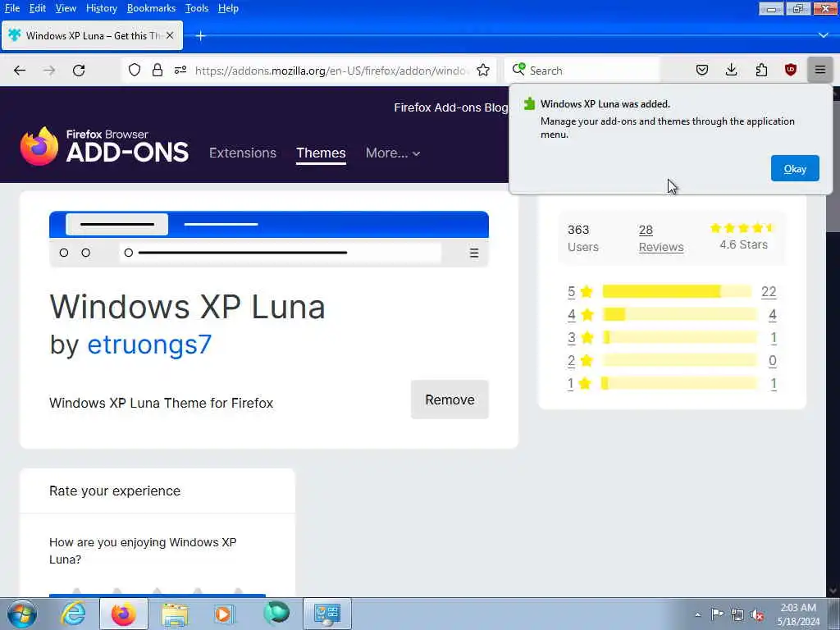Open author etruongs7 profile link
Image resolution: width=840 pixels, height=630 pixels.
149,345
